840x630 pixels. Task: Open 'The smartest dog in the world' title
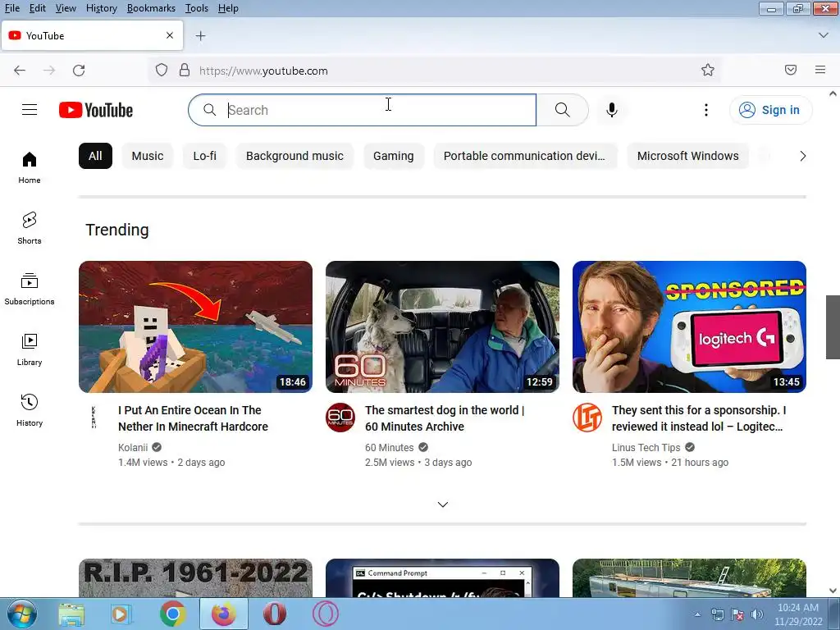tap(445, 418)
